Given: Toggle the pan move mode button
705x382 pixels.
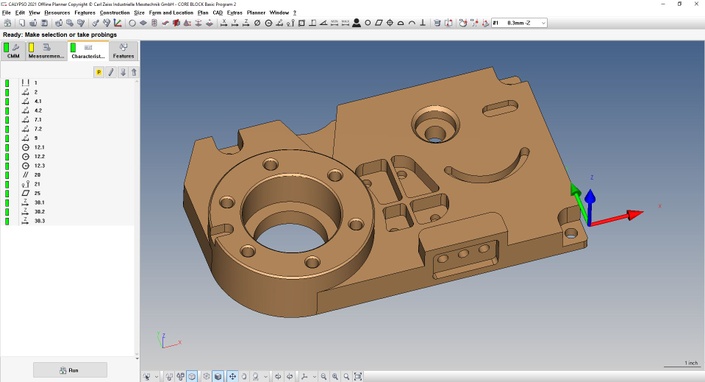Looking at the screenshot, I should click(232, 377).
